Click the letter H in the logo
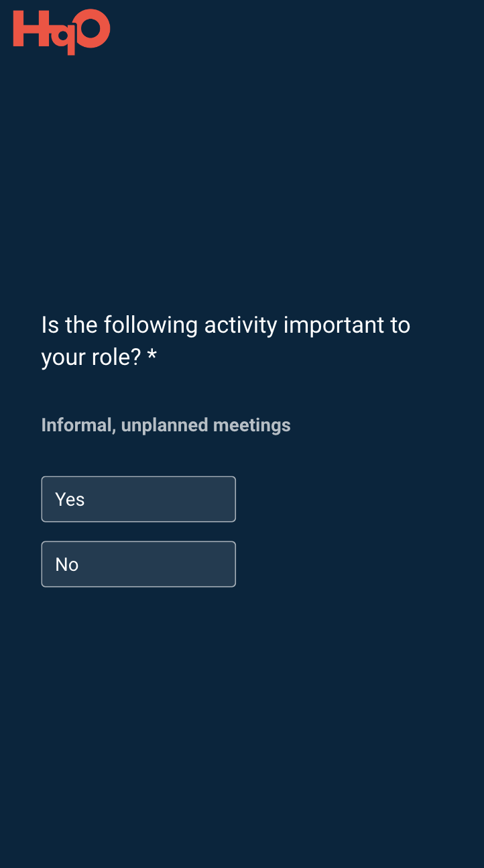 click(x=28, y=29)
